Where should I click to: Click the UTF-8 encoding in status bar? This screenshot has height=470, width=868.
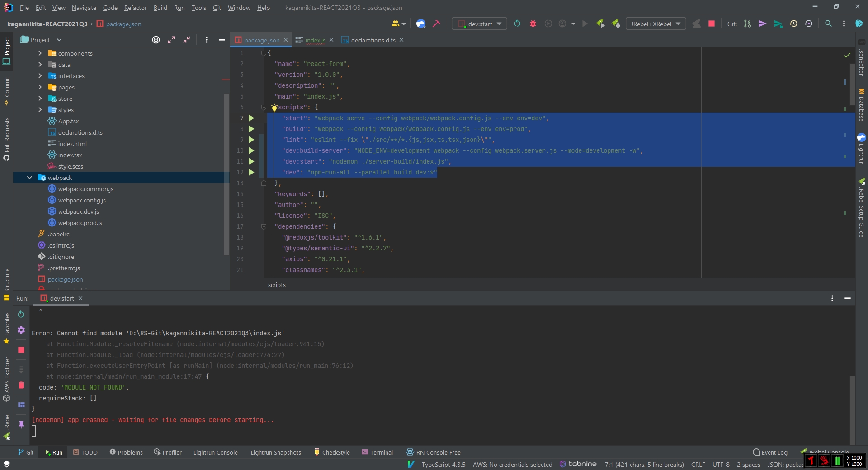[x=721, y=465]
